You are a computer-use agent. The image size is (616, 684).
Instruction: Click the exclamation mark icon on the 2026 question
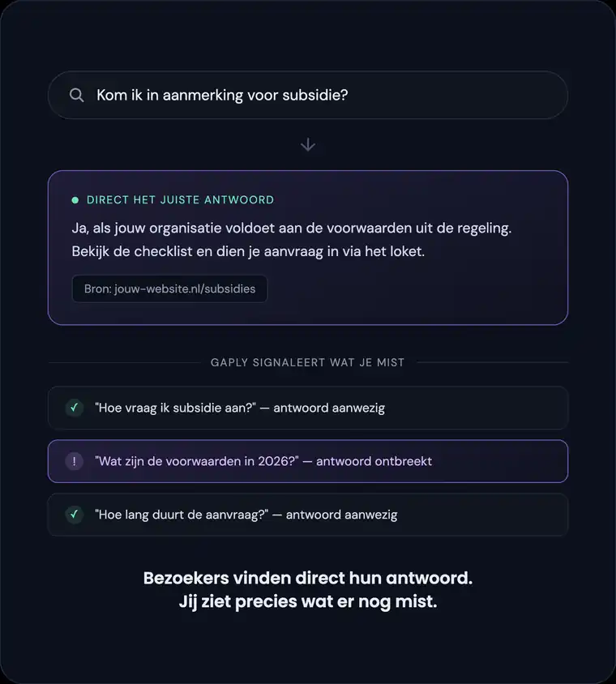[x=75, y=461]
